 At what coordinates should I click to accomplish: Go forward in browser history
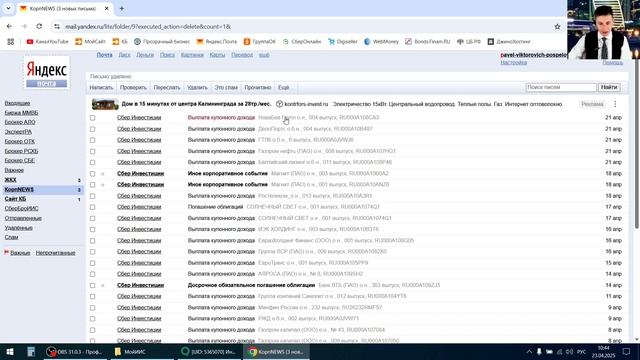24,27
